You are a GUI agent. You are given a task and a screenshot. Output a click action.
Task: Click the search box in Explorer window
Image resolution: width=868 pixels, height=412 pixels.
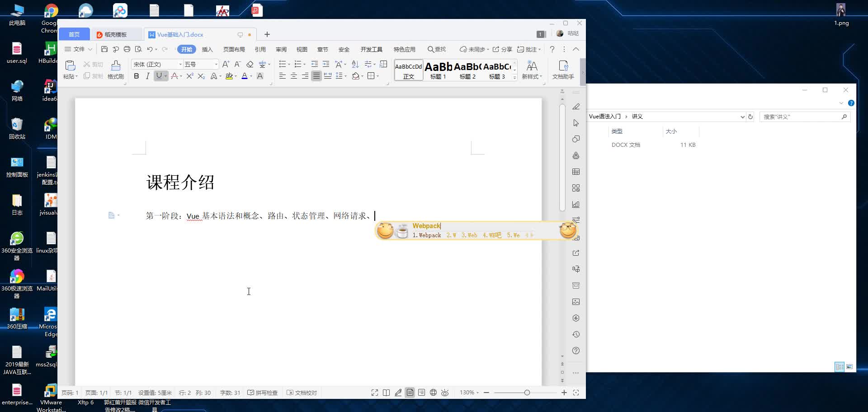pyautogui.click(x=805, y=117)
